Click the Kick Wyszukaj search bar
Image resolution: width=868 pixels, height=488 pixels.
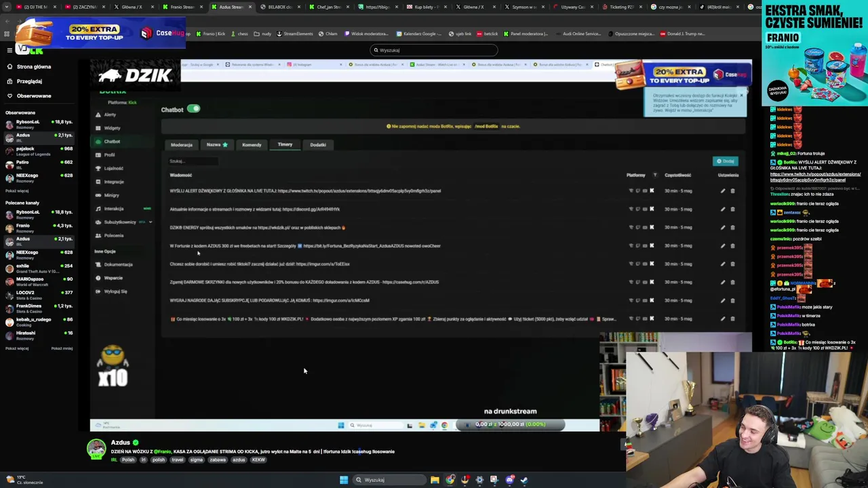(434, 50)
